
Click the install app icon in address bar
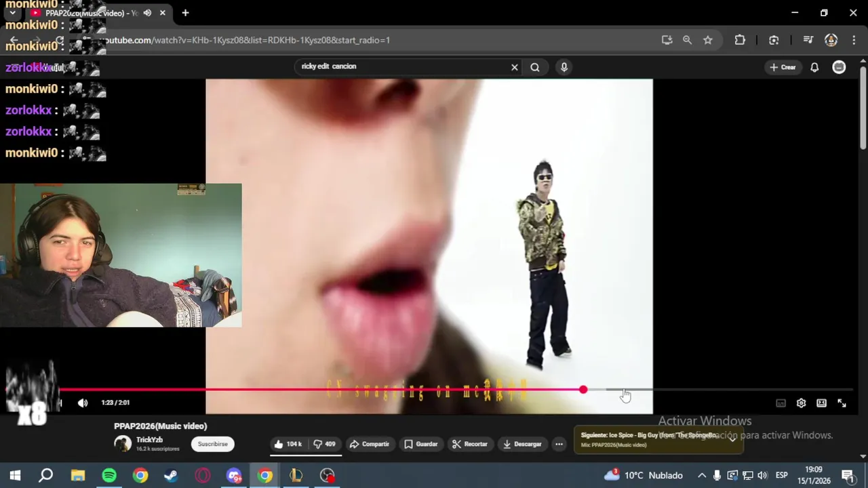(667, 40)
